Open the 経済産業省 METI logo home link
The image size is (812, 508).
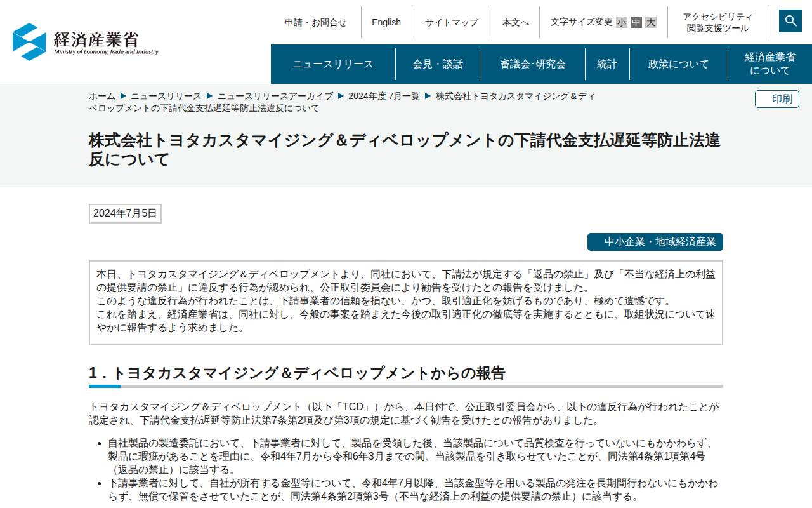[86, 42]
